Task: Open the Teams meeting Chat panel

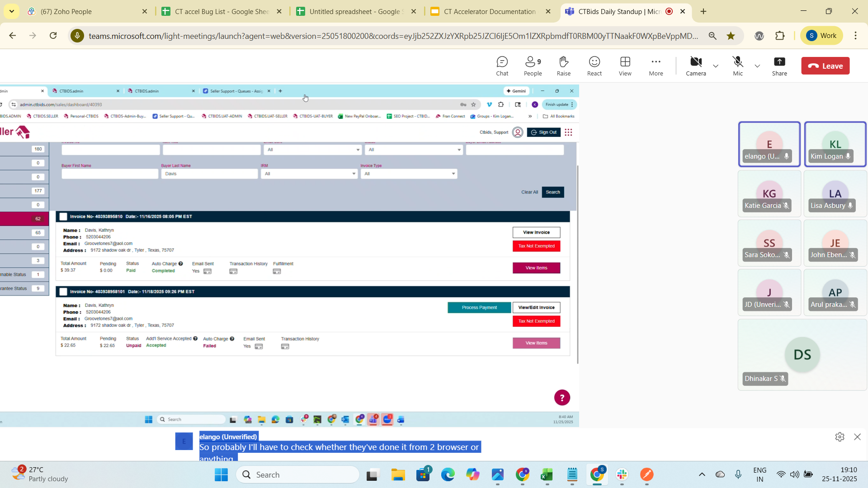Action: tap(502, 66)
